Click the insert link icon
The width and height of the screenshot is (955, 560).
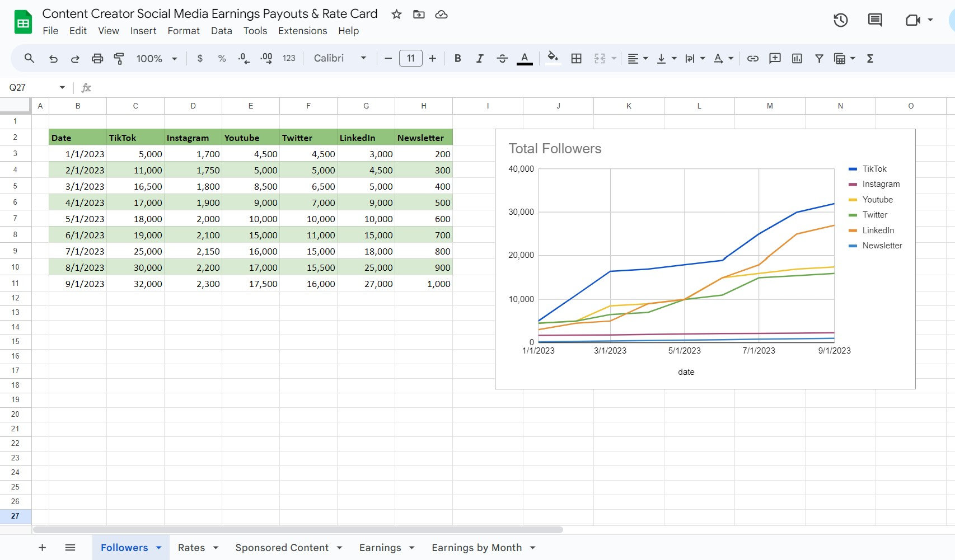[753, 58]
